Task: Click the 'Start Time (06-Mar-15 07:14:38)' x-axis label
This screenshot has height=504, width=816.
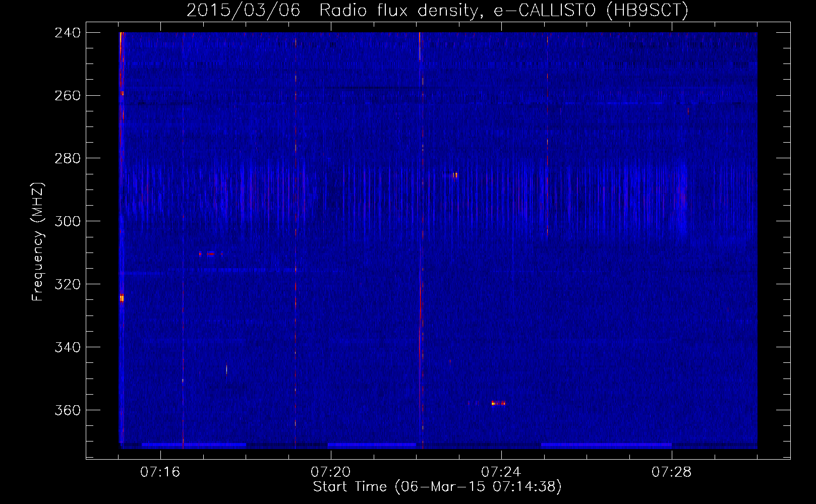Action: [437, 487]
